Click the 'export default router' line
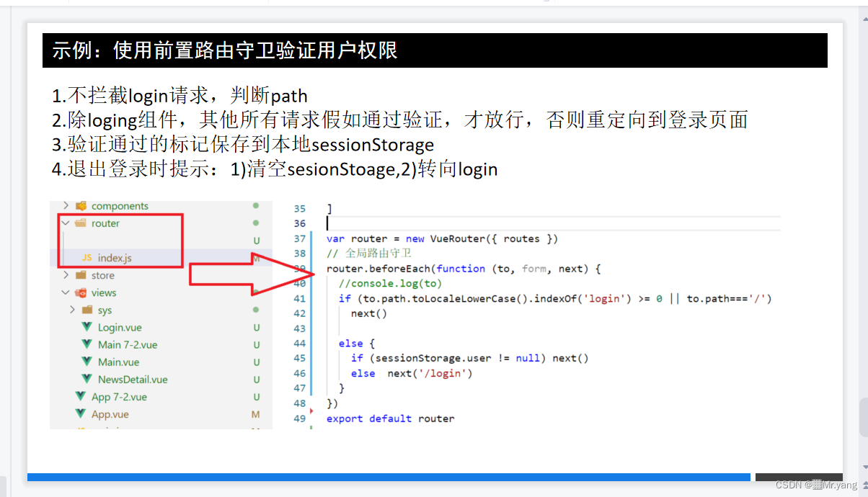Screen dimensions: 868x497 (x=390, y=418)
